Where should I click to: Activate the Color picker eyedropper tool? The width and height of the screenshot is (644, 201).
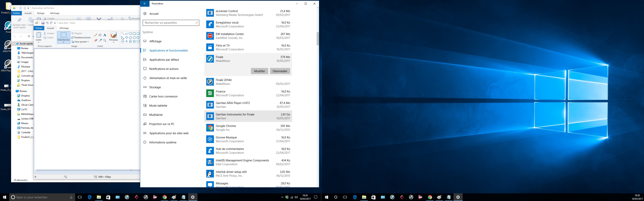(x=100, y=40)
